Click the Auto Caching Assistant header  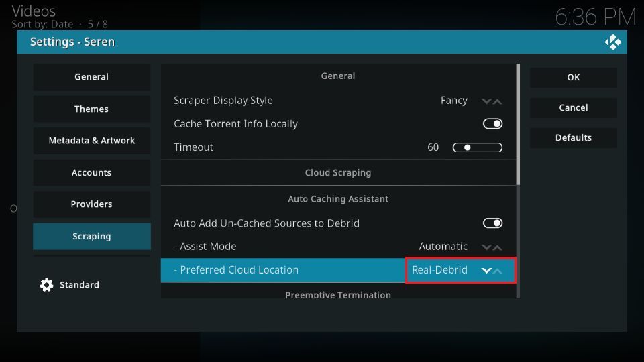click(338, 199)
